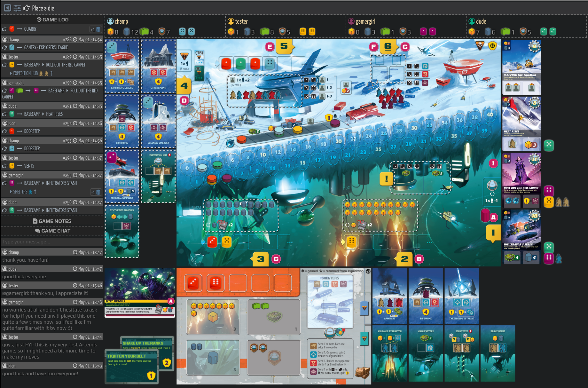View the Jelly Swarms event card
The height and width of the screenshot is (388, 588).
click(x=140, y=293)
